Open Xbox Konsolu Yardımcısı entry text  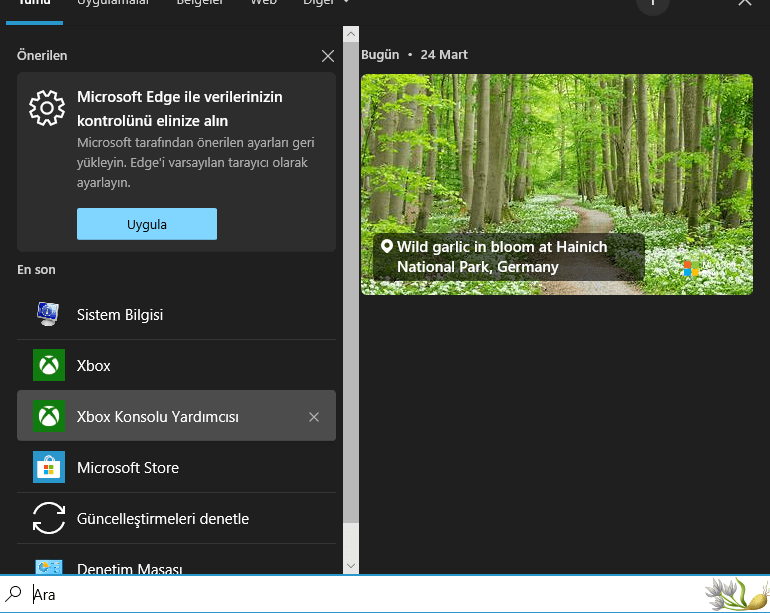tap(158, 417)
